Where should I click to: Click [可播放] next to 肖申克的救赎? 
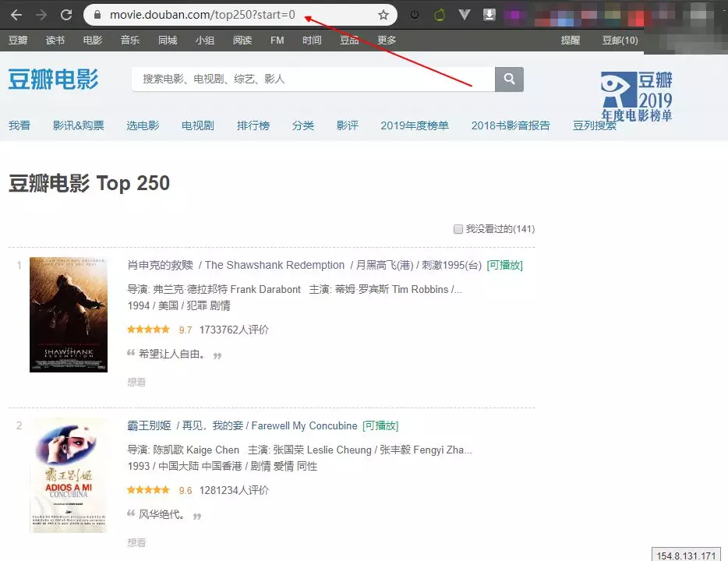(x=504, y=265)
